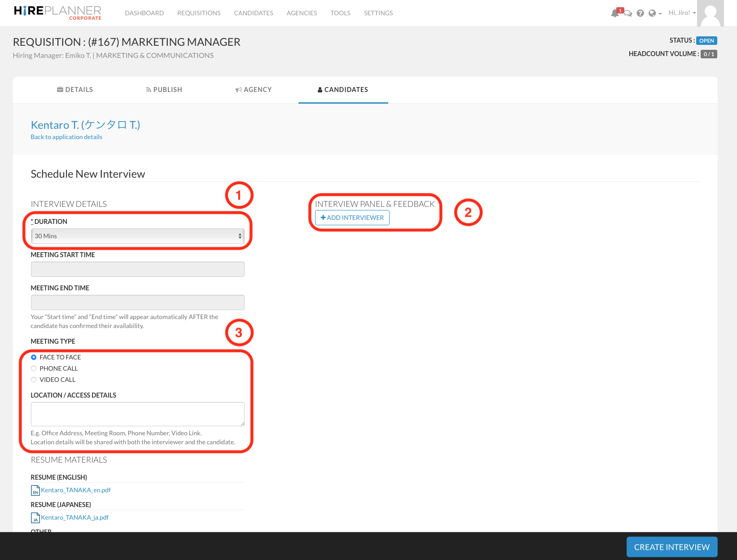737x560 pixels.
Task: Choose the Video Call radio option
Action: pyautogui.click(x=34, y=380)
